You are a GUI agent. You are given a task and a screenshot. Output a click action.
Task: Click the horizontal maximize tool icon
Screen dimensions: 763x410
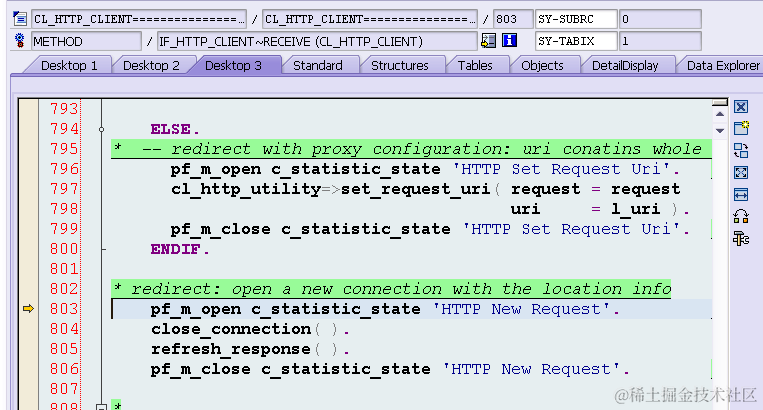point(741,195)
